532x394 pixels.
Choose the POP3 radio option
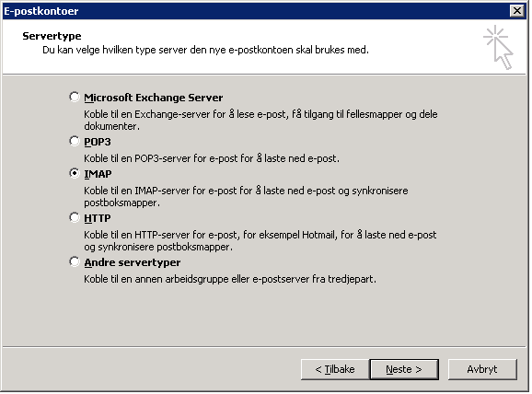point(75,141)
